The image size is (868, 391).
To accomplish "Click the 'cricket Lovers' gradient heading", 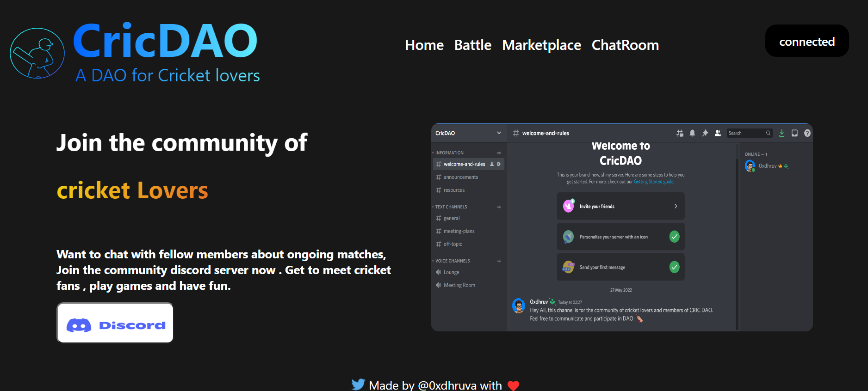I will [x=132, y=190].
